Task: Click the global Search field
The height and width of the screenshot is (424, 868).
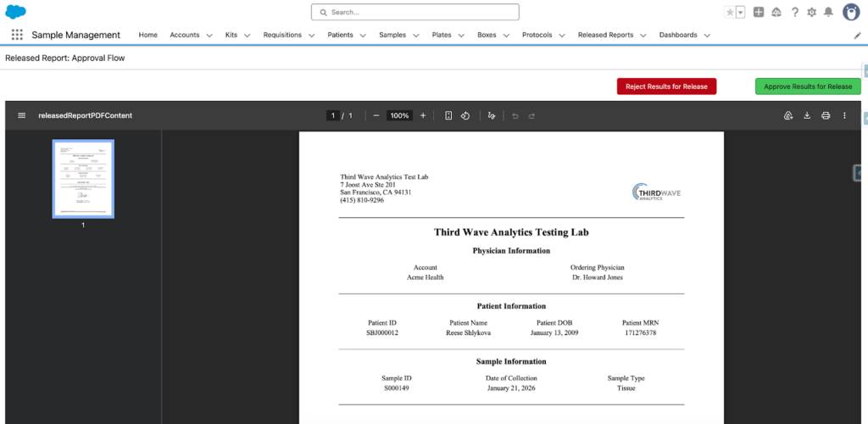Action: [x=415, y=12]
